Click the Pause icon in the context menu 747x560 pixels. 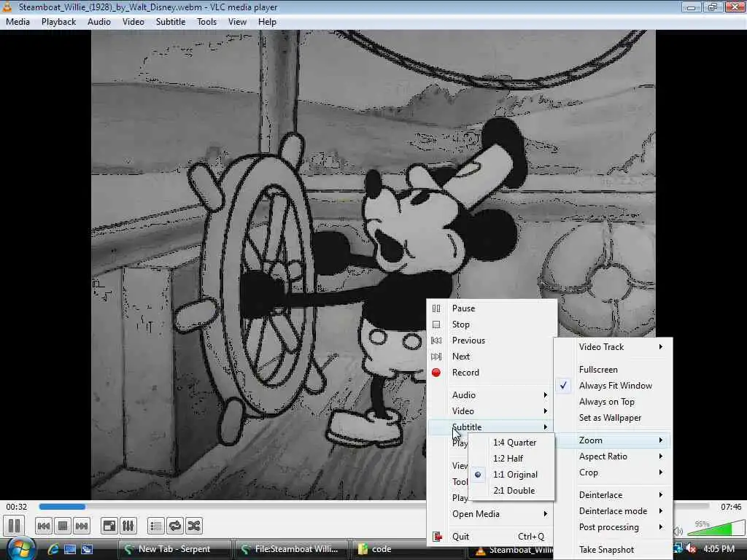436,308
